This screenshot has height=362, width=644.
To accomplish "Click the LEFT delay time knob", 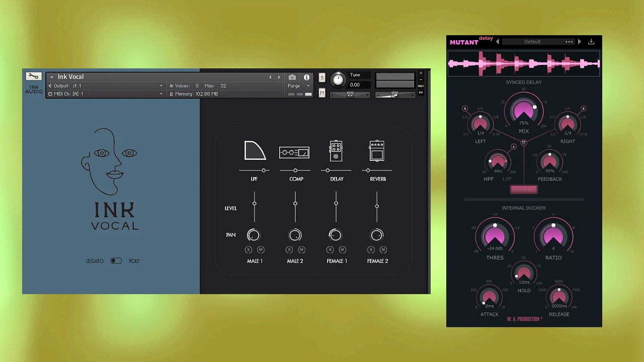I will click(x=480, y=124).
